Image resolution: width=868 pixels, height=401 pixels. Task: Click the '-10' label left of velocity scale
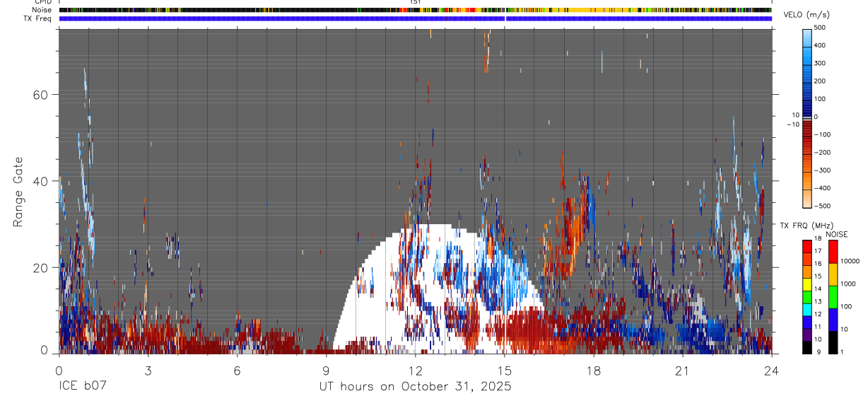pos(794,124)
